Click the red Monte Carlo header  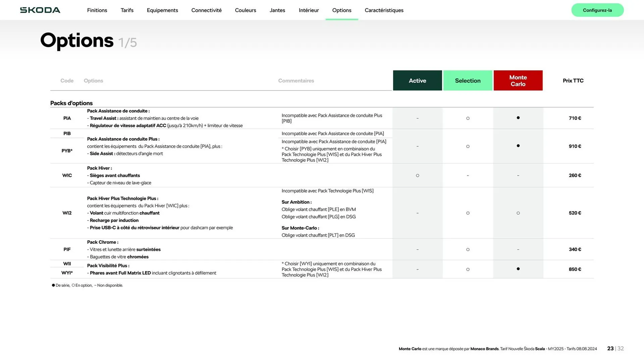pyautogui.click(x=518, y=80)
